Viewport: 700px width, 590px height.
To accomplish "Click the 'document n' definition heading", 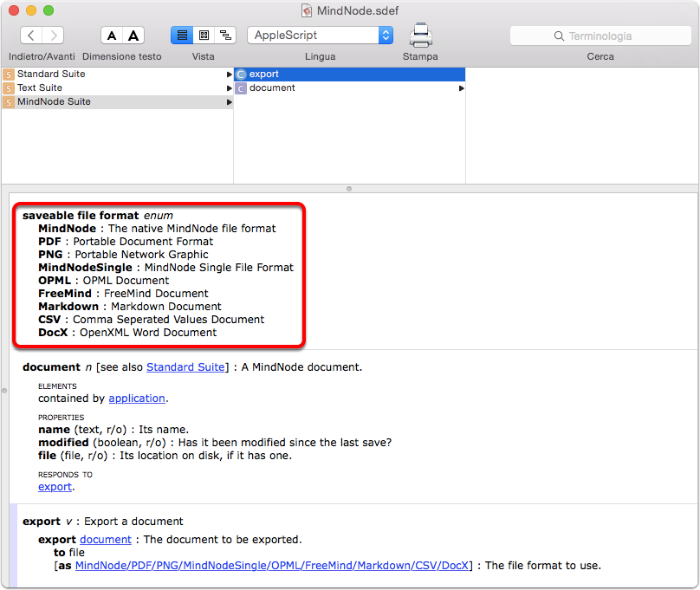I will pyautogui.click(x=57, y=366).
